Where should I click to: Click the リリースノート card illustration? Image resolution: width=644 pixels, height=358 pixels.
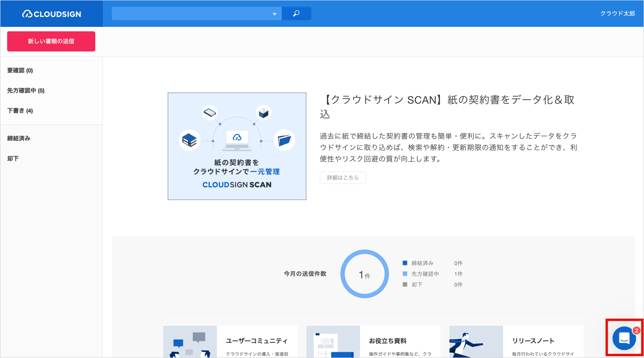(476, 342)
